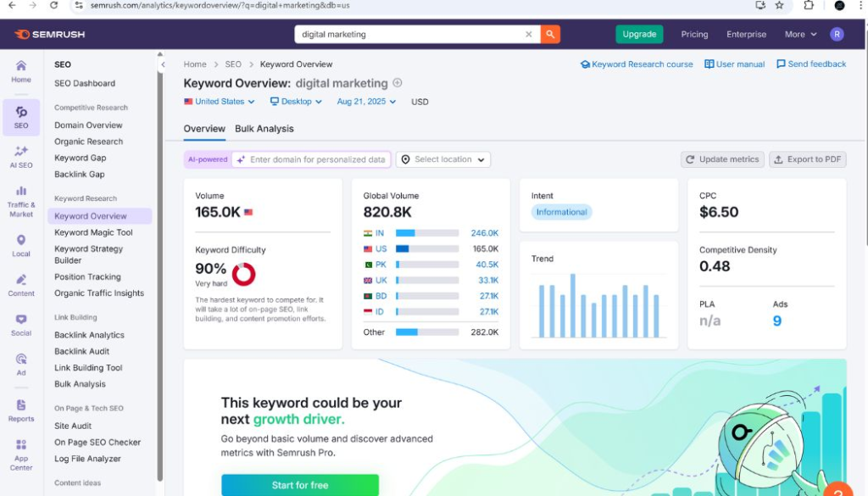The image size is (868, 496).
Task: Open Keyword Gap in sidebar
Action: 81,158
